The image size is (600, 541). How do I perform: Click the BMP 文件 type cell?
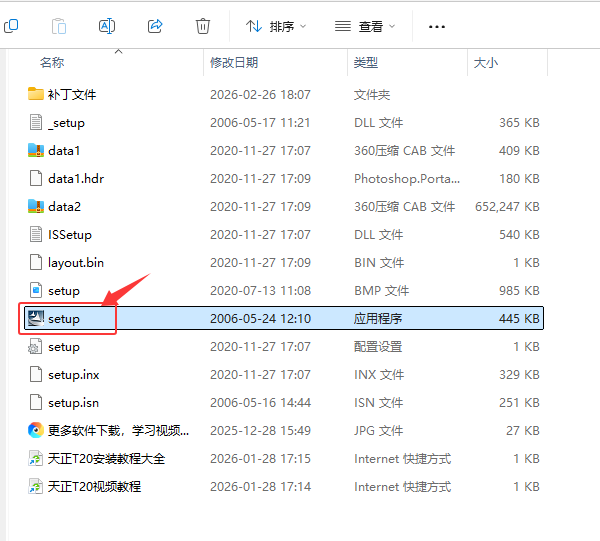[x=381, y=291]
